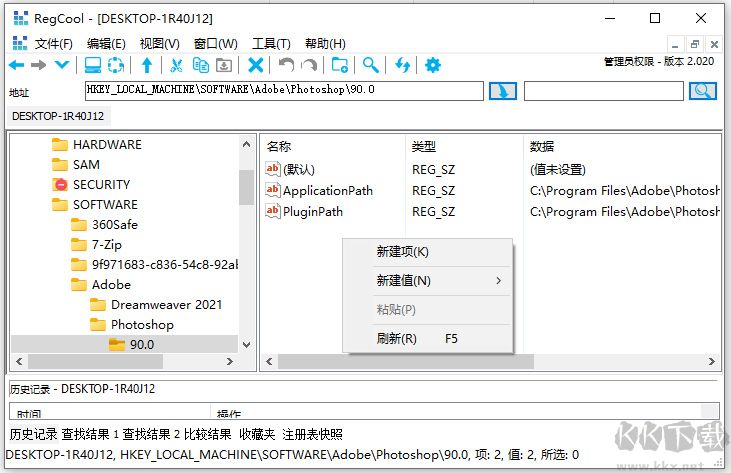Click tree panel scroll up arrow
This screenshot has width=731, height=473.
point(247,145)
